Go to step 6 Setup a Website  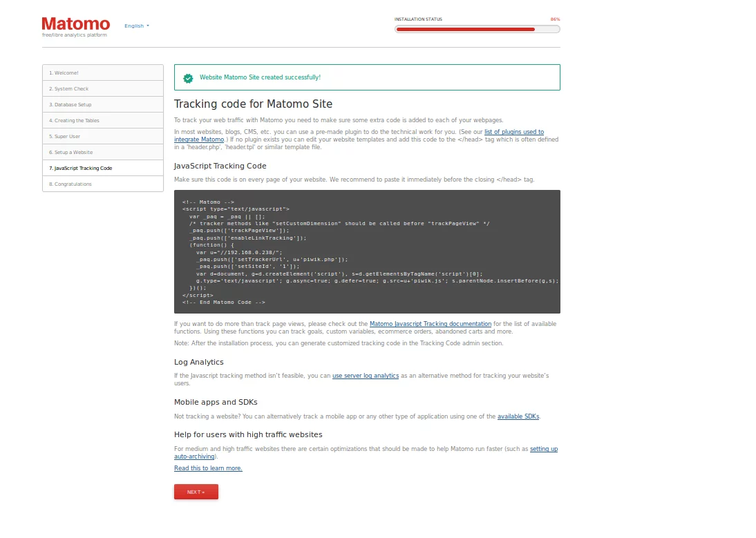click(103, 152)
